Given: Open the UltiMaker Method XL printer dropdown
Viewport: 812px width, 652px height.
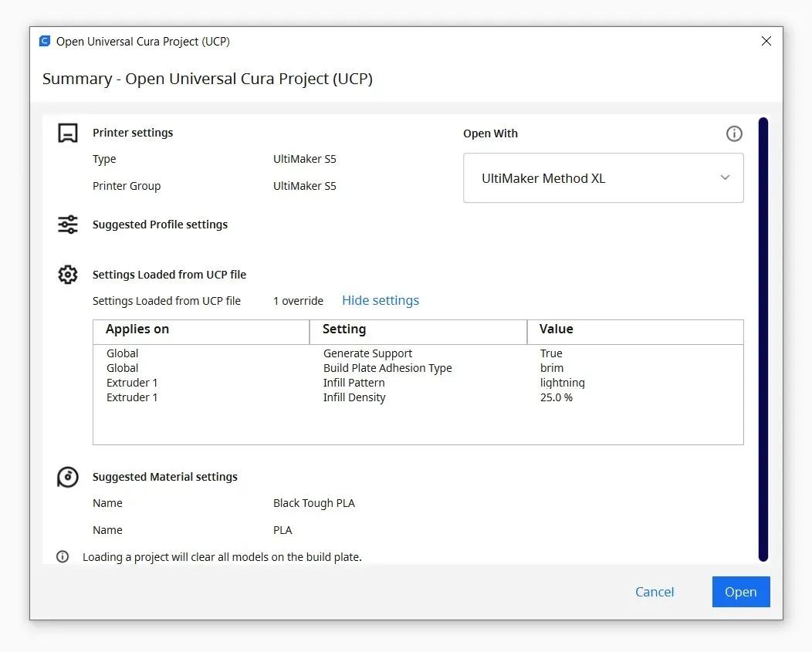Looking at the screenshot, I should 604,177.
